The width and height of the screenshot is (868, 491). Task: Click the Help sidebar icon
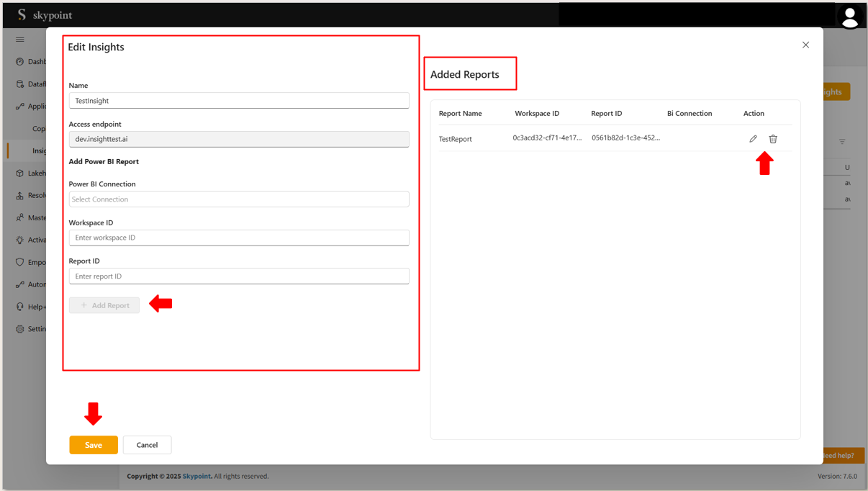coord(20,307)
